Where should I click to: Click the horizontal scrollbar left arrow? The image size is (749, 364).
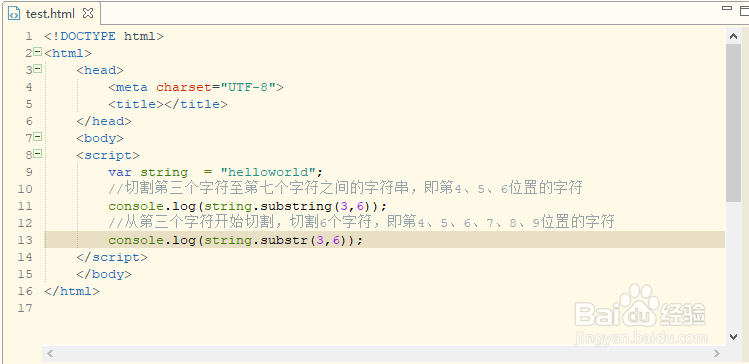[50, 354]
